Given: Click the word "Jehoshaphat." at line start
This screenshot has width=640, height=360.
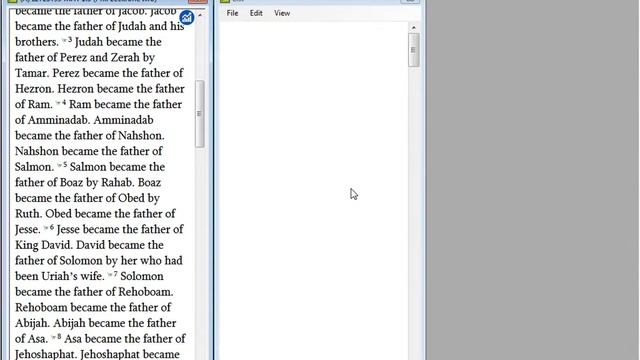Looking at the screenshot, I should pos(46,354).
